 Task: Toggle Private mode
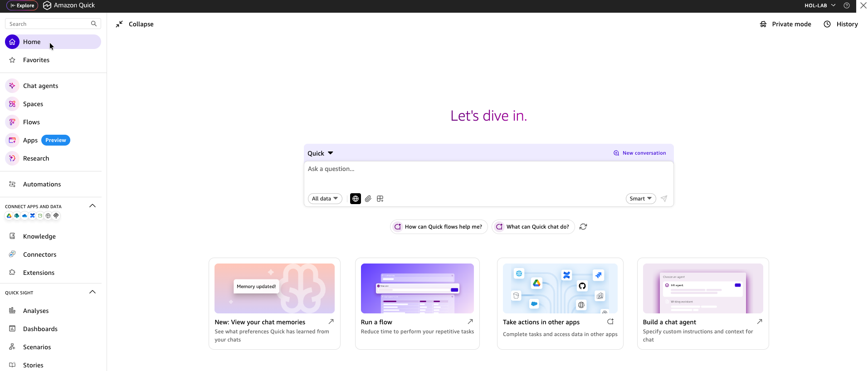(x=785, y=24)
